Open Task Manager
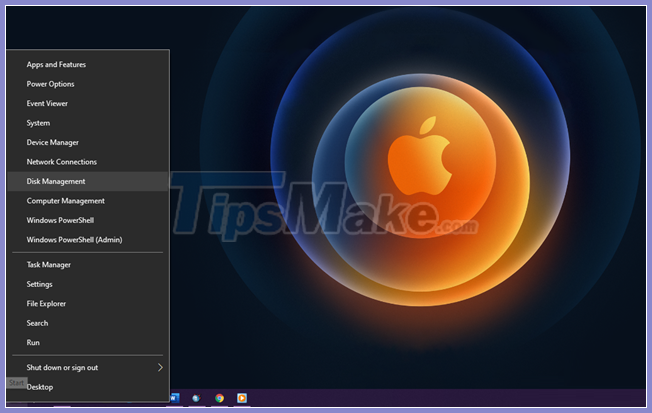Screen dimensions: 652x413 coord(87,265)
